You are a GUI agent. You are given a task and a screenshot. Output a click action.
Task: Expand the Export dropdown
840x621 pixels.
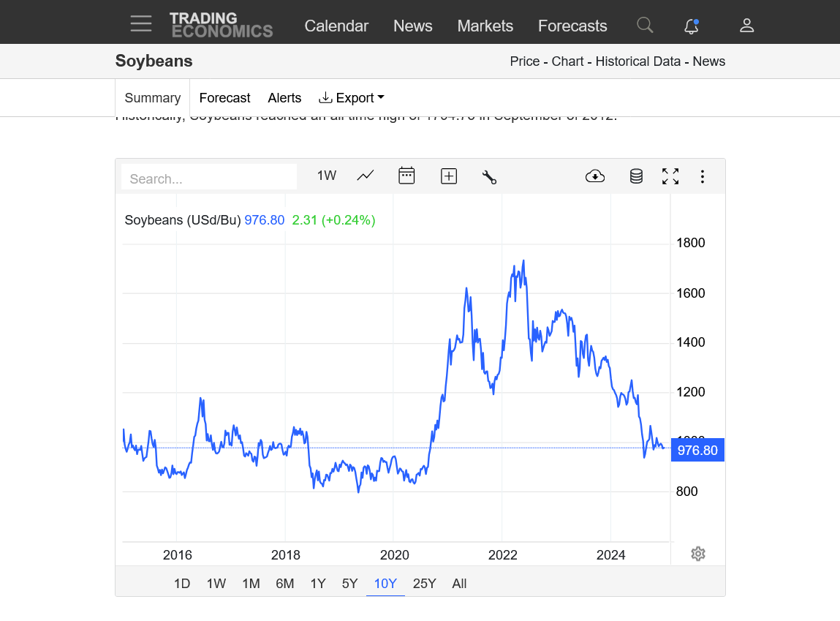[352, 98]
